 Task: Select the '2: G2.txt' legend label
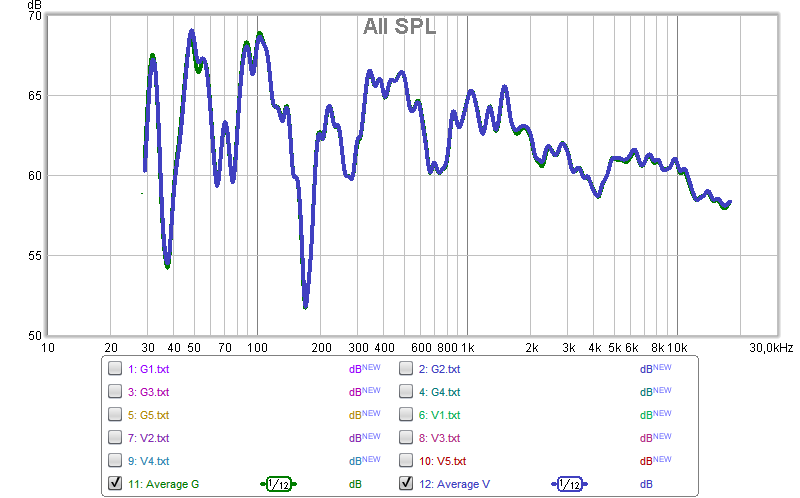coord(439,369)
